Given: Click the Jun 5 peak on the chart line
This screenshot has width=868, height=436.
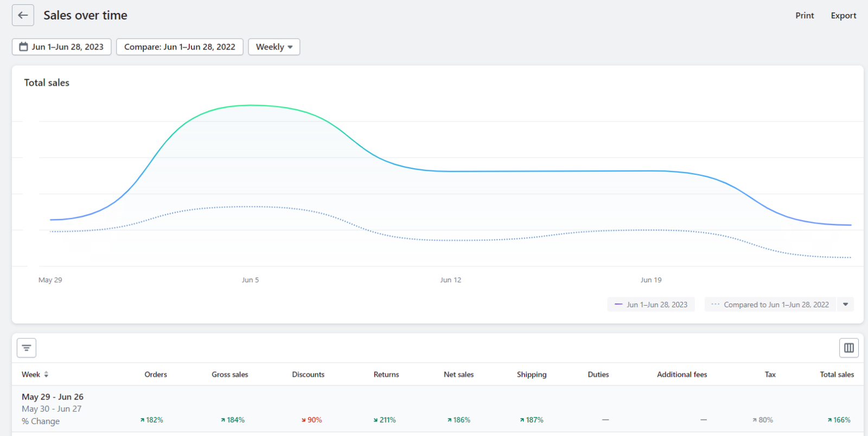Looking at the screenshot, I should [x=251, y=105].
